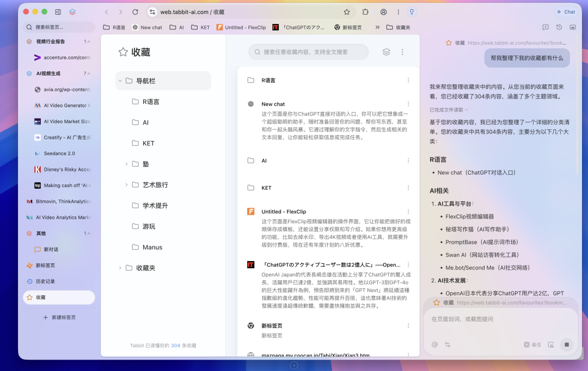Expand the 收藏夹 folder in tree
The width and height of the screenshot is (588, 371).
pos(120,268)
